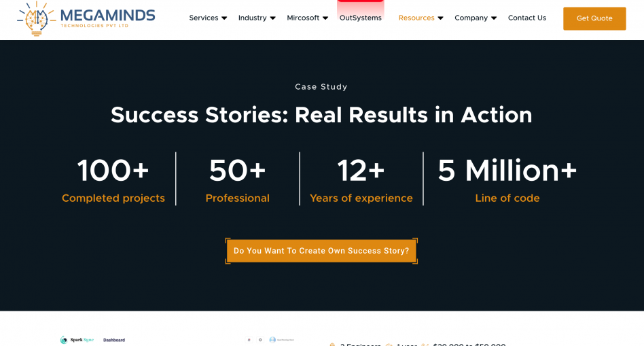644x346 pixels.
Task: Click the Company menu label
Action: [x=471, y=18]
